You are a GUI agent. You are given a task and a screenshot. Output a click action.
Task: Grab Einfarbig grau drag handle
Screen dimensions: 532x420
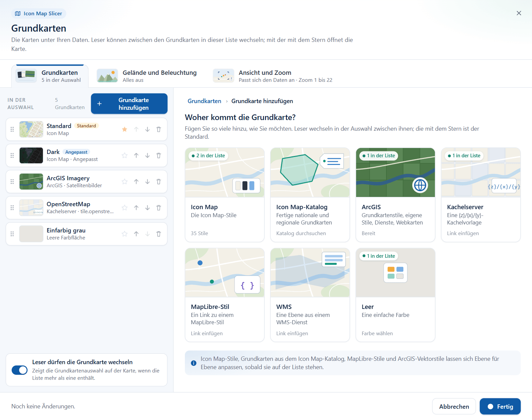(x=12, y=234)
